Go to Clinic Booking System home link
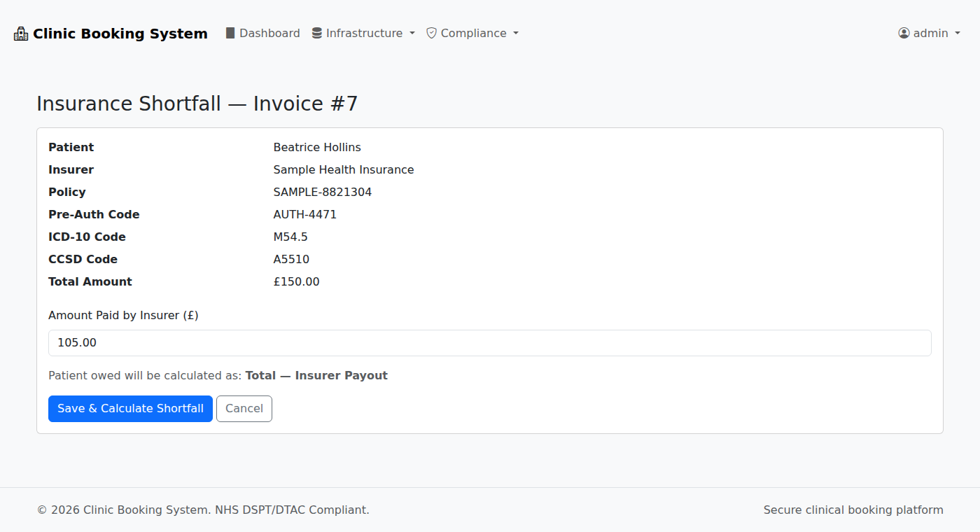 point(111,34)
